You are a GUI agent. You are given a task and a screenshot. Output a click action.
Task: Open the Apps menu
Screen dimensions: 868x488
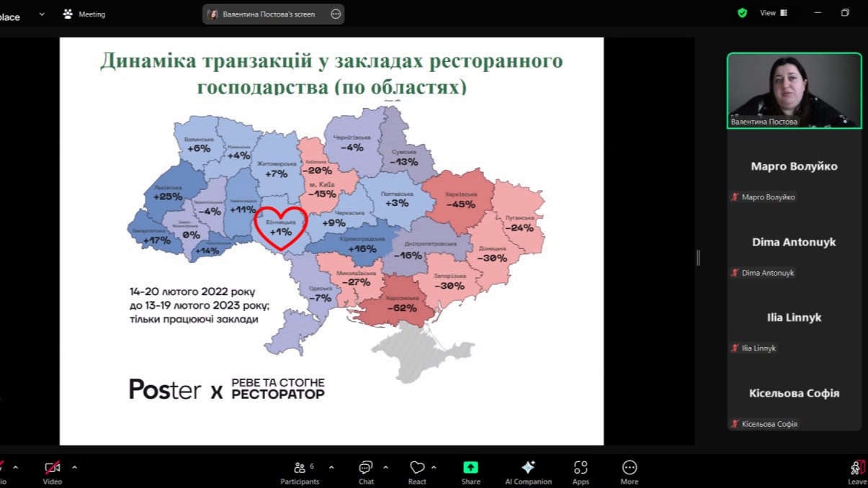pos(581,471)
